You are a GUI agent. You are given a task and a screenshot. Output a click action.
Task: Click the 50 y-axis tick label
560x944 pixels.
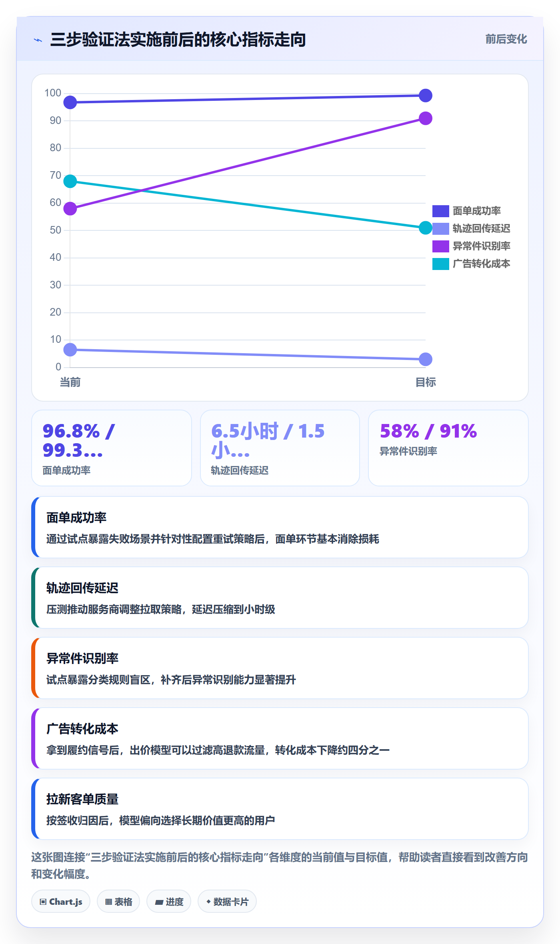tap(55, 230)
